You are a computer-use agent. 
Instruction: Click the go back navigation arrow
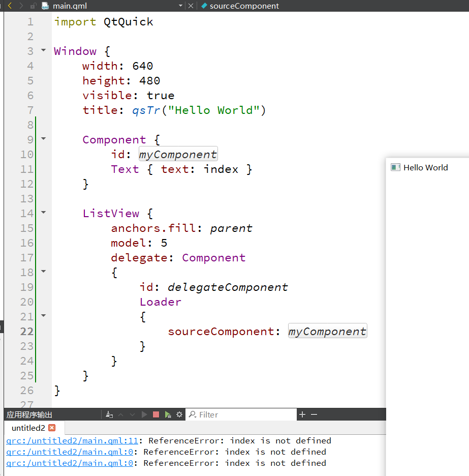pyautogui.click(x=9, y=6)
